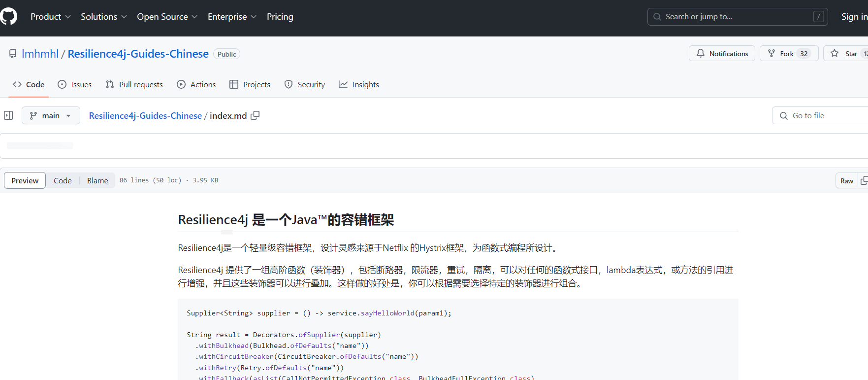Viewport: 868px width, 380px height.
Task: Open Resilience4j-Guides-Chinese breadcrumb link
Action: pos(145,115)
